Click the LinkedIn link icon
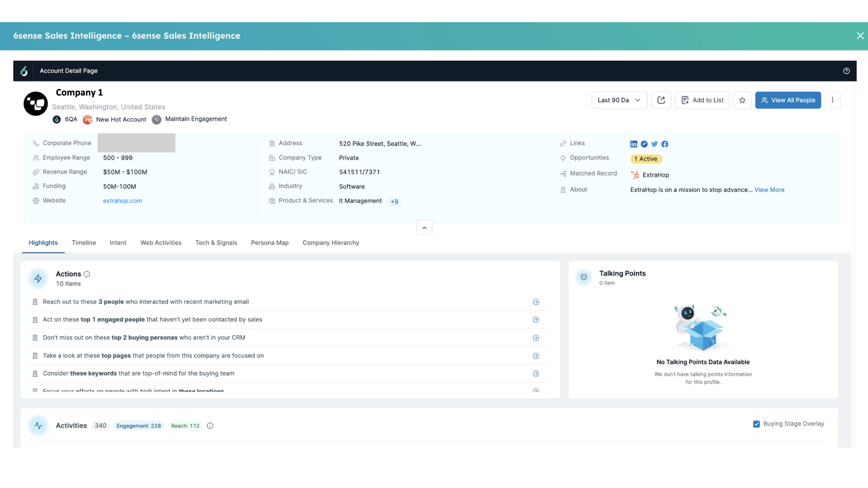This screenshot has height=488, width=868. click(x=633, y=144)
